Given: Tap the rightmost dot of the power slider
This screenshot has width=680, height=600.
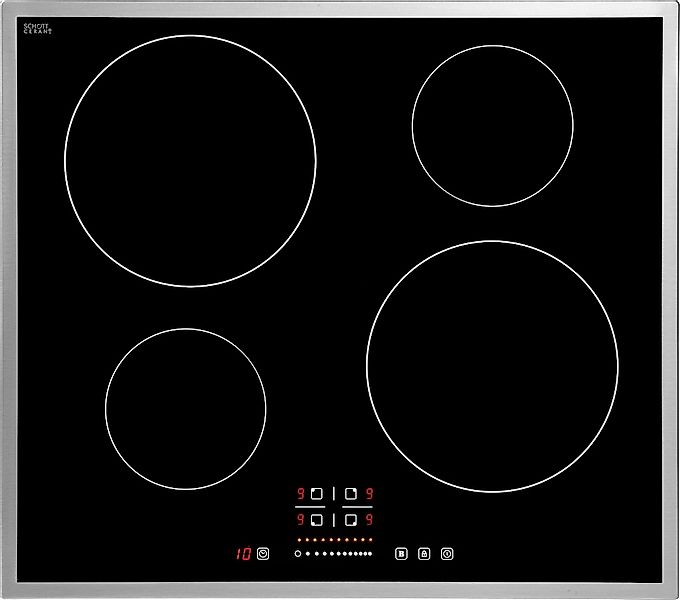Looking at the screenshot, I should [369, 553].
